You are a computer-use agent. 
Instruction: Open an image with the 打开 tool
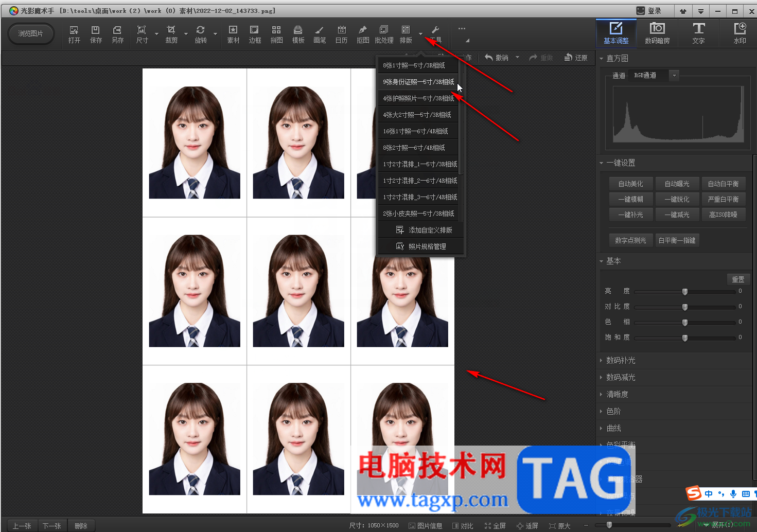click(x=74, y=34)
